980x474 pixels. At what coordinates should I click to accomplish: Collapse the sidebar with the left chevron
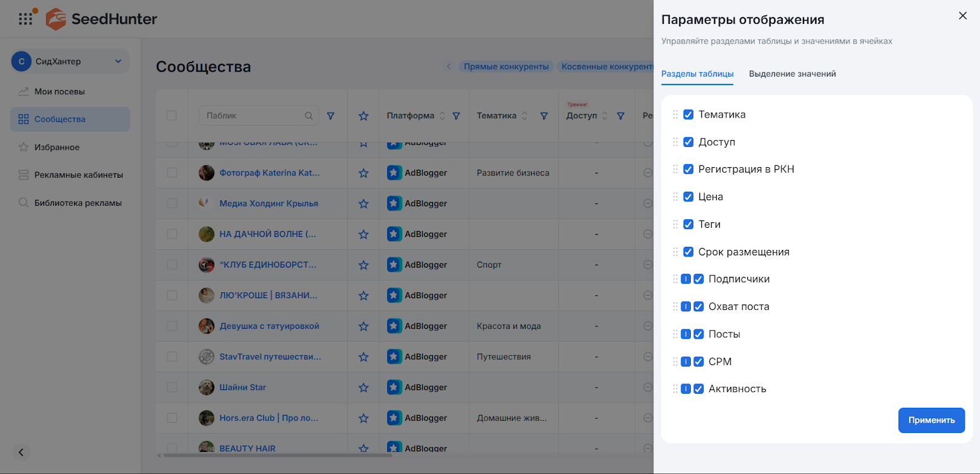pyautogui.click(x=21, y=453)
